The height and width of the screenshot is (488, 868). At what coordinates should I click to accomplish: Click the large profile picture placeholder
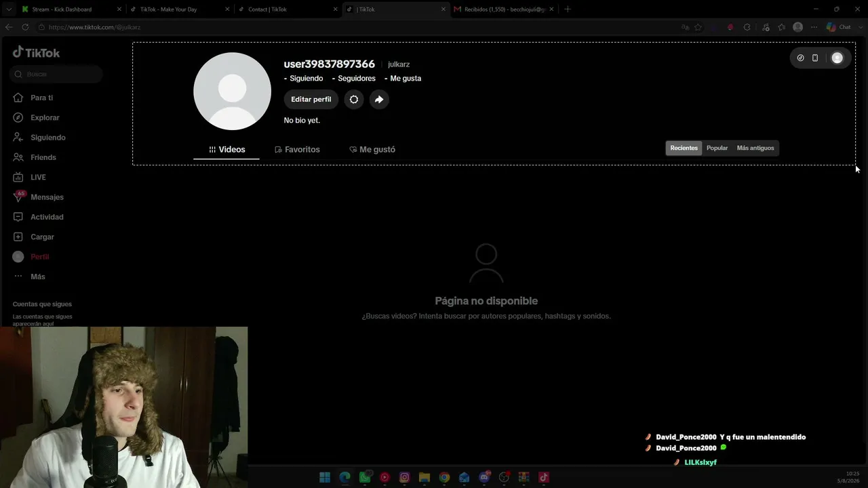[x=233, y=91]
